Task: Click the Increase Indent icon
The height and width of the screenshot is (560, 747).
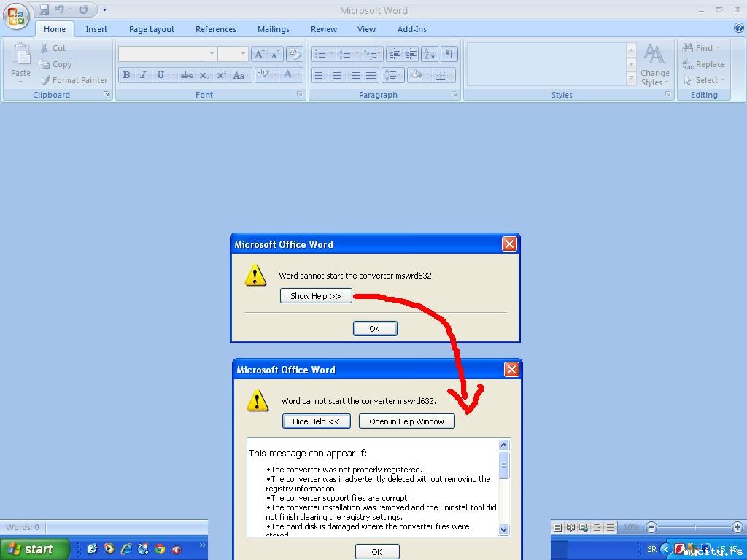Action: click(411, 54)
